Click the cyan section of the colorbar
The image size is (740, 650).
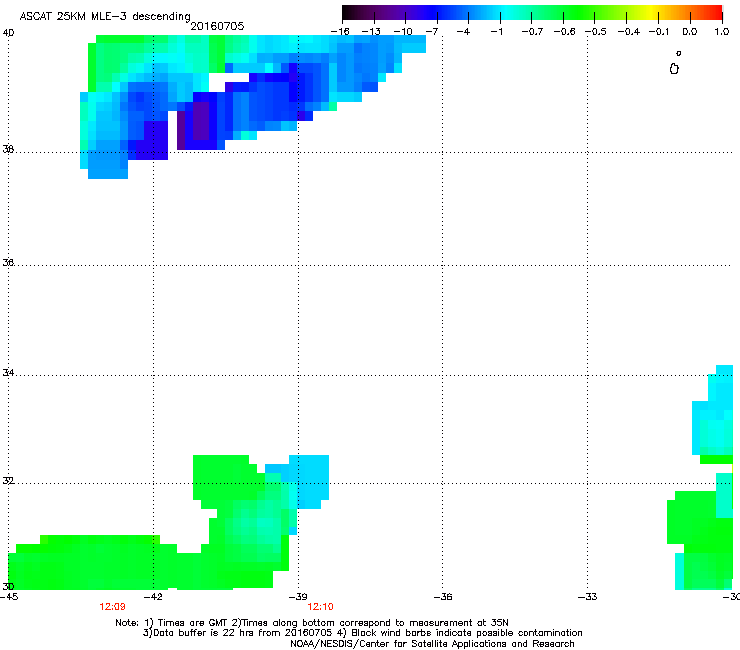[x=505, y=12]
